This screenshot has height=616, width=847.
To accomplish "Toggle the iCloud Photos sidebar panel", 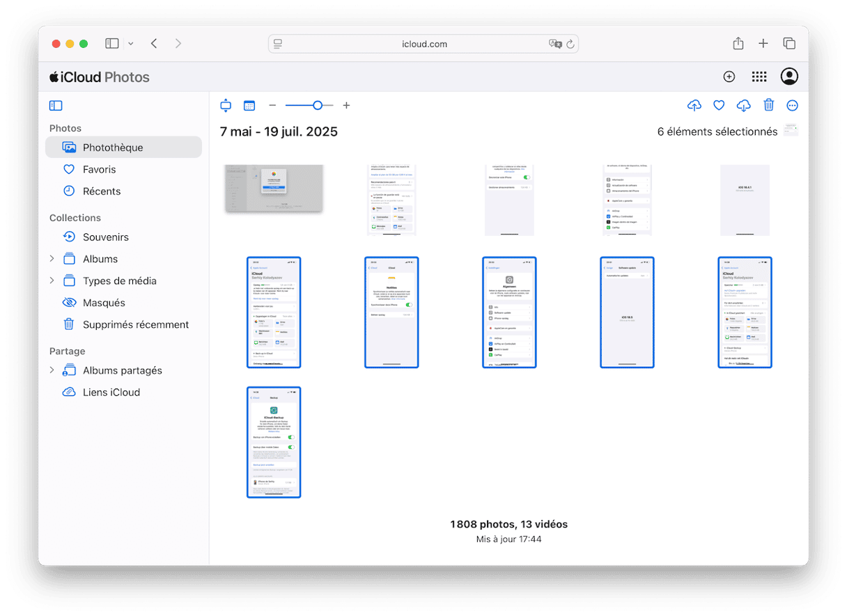I will (x=56, y=106).
